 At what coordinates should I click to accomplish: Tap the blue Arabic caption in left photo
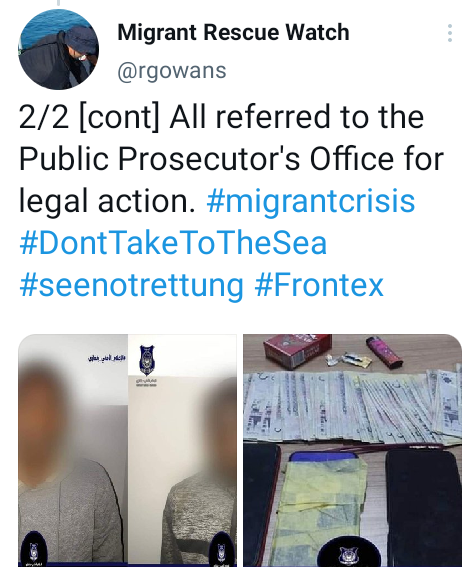(x=107, y=358)
